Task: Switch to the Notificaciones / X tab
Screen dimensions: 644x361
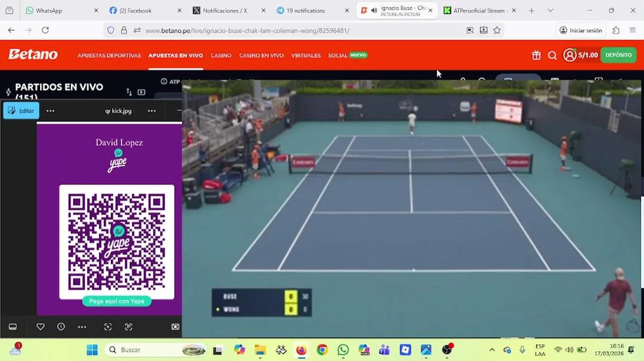Action: click(229, 10)
